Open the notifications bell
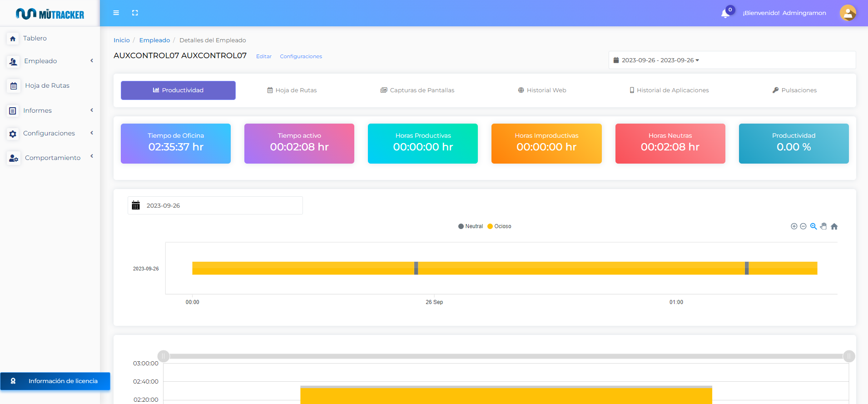 click(x=725, y=13)
